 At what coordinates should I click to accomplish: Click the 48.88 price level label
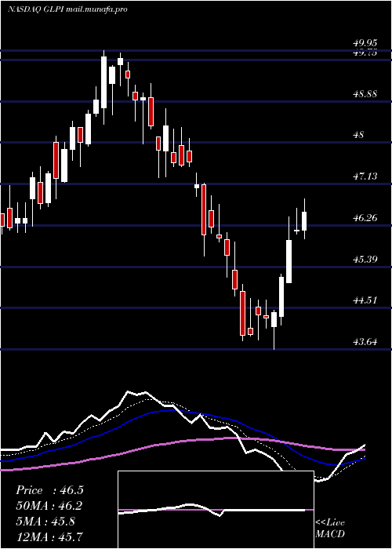coord(365,94)
